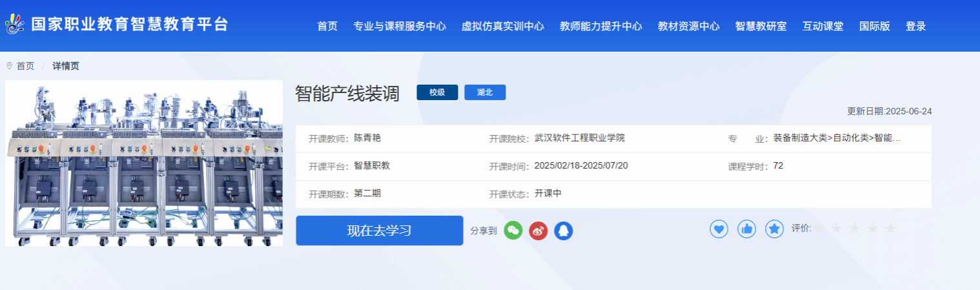Share course to WeChat
Viewport: 980px width, 290px height.
(513, 231)
